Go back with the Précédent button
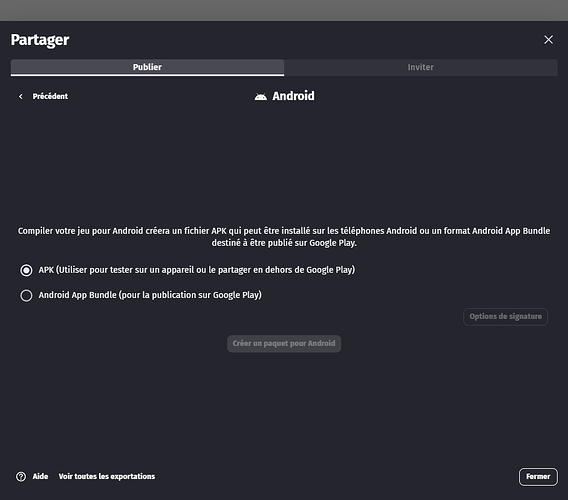568x500 pixels. pos(43,96)
